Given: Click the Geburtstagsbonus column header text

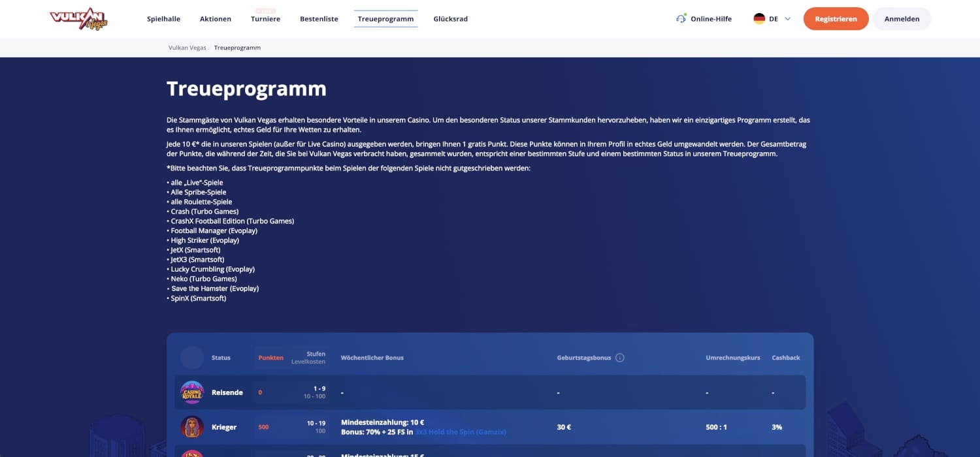Looking at the screenshot, I should point(584,358).
